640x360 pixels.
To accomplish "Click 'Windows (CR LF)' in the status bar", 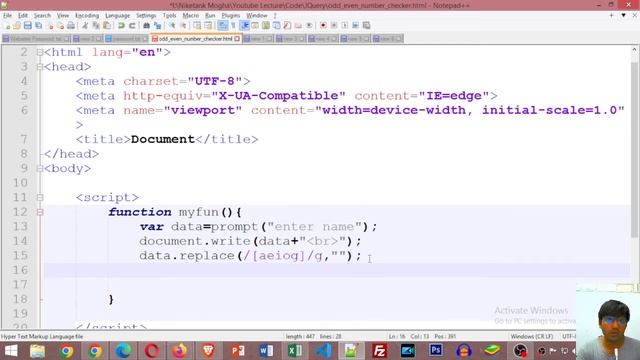I will tap(531, 337).
